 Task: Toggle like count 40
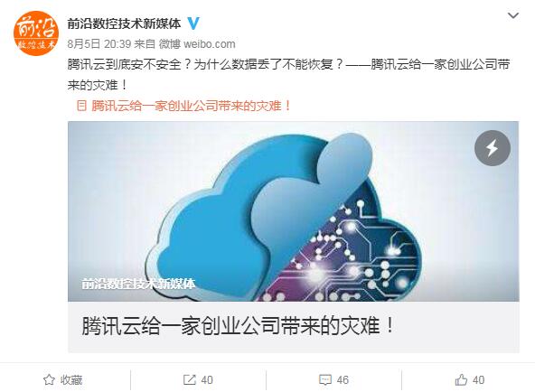click(x=478, y=379)
